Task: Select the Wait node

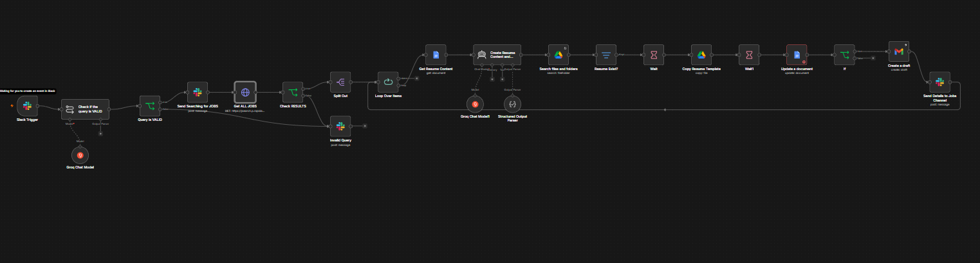Action: coord(654,55)
